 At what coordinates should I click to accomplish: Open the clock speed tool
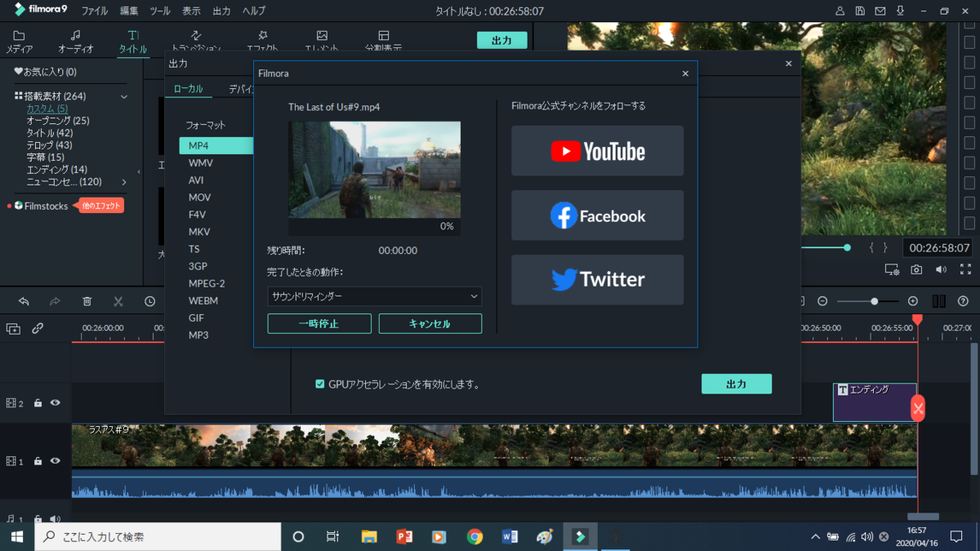pyautogui.click(x=150, y=301)
